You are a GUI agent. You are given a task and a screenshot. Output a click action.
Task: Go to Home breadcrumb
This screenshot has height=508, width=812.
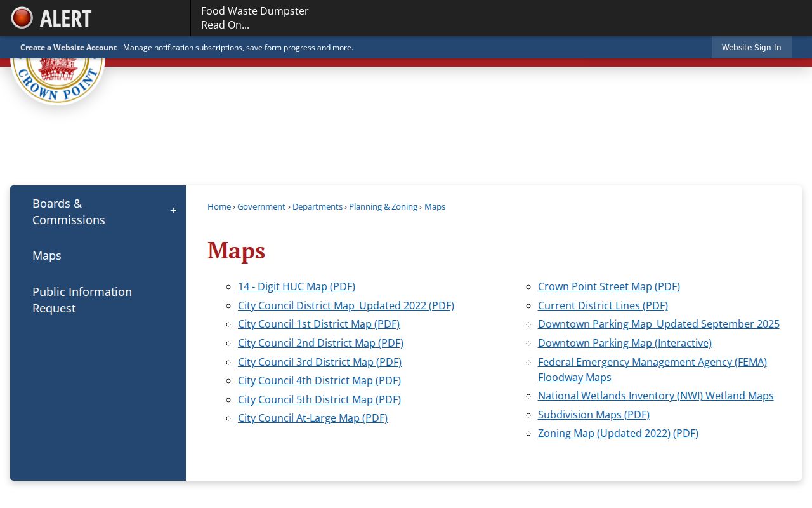(219, 206)
